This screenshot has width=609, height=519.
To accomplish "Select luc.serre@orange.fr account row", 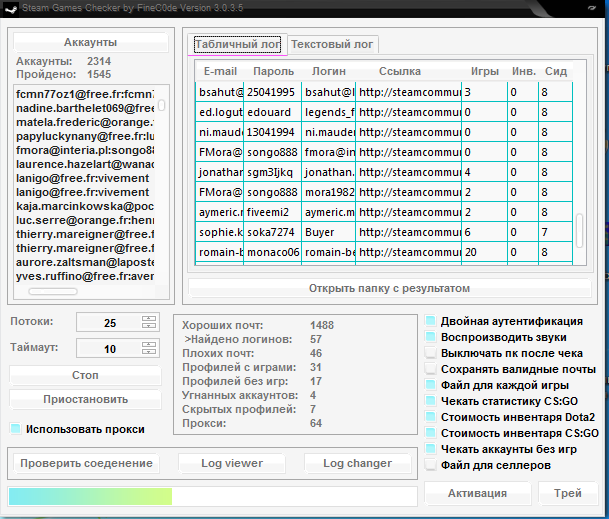I will 85,220.
